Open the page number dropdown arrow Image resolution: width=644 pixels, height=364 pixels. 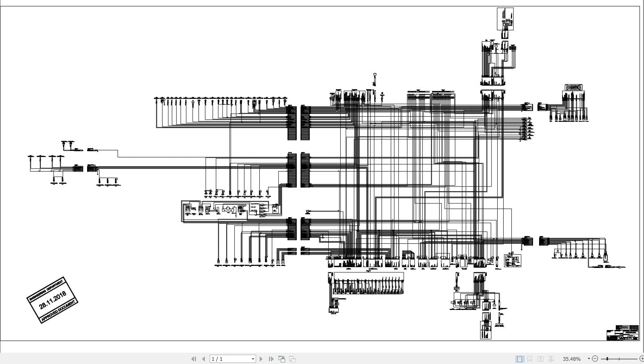pos(253,359)
